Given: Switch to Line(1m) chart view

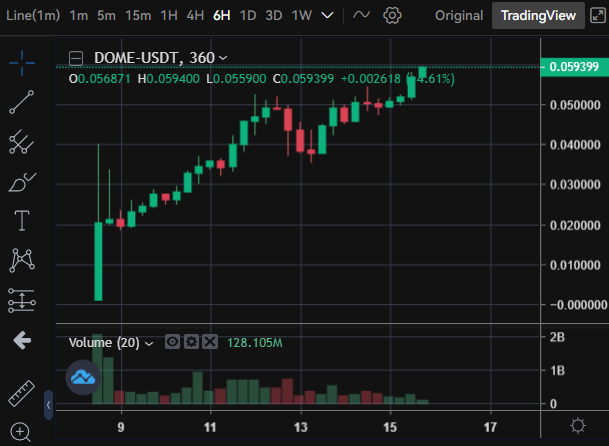Looking at the screenshot, I should (x=33, y=16).
